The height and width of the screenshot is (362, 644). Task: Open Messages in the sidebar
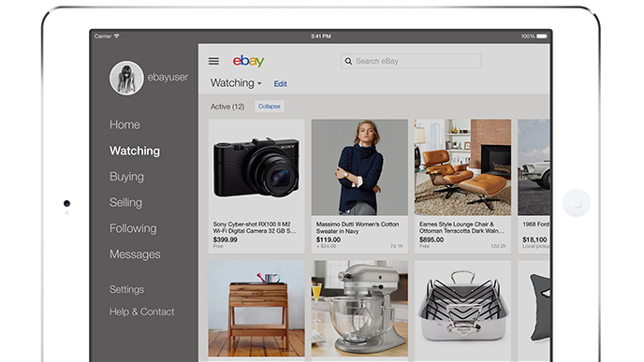[135, 254]
